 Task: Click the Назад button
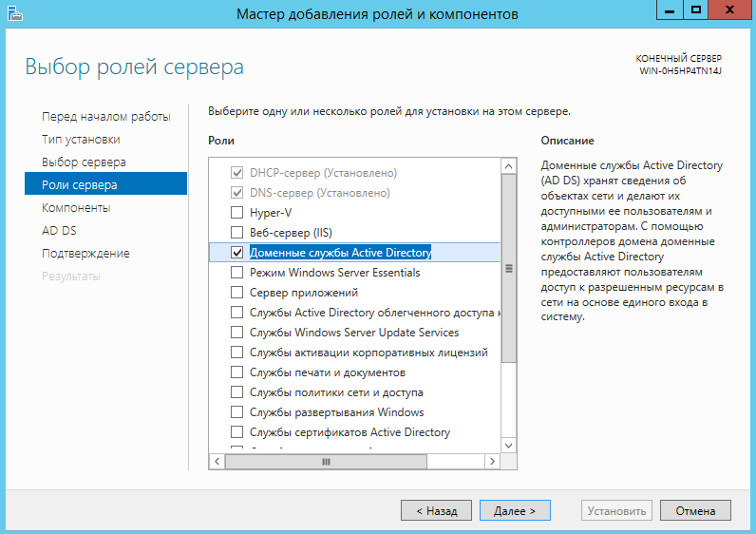436,510
